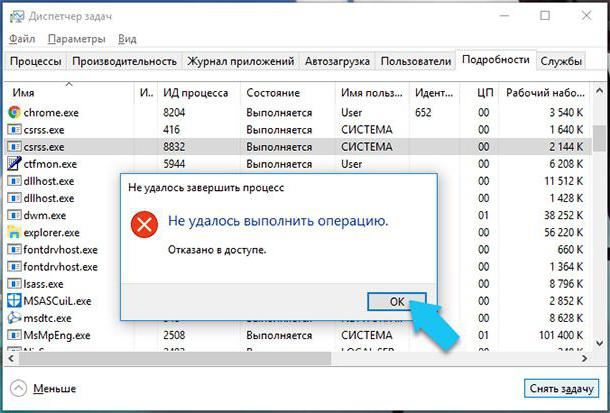Viewport: 610px width, 413px height.
Task: Click the icon of csrss.exe with PID 416
Action: click(x=14, y=130)
